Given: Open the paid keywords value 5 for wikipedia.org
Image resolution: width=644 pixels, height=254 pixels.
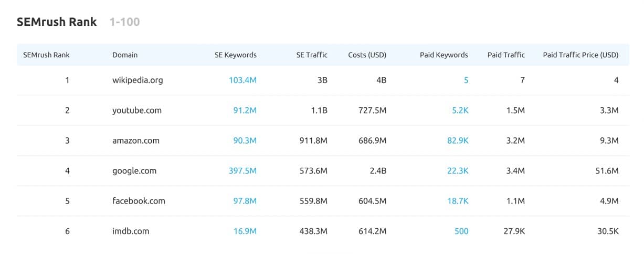Looking at the screenshot, I should tap(466, 80).
